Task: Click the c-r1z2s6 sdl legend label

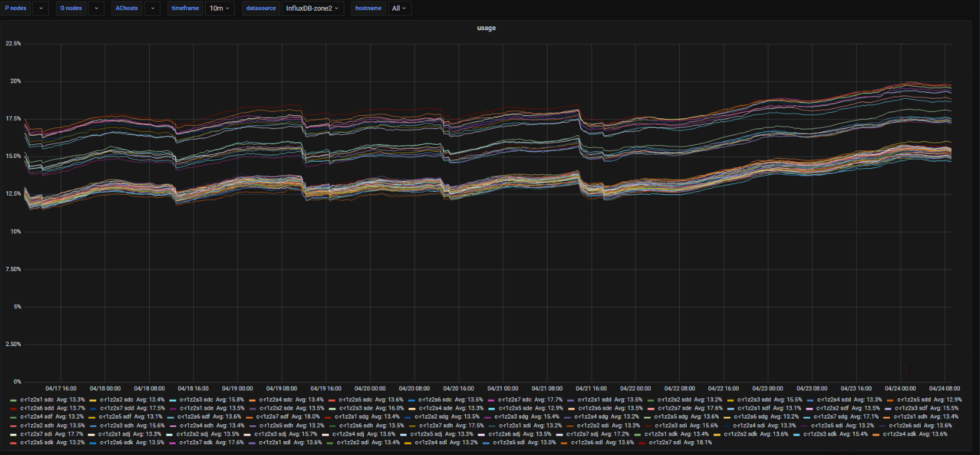Action: click(587, 443)
